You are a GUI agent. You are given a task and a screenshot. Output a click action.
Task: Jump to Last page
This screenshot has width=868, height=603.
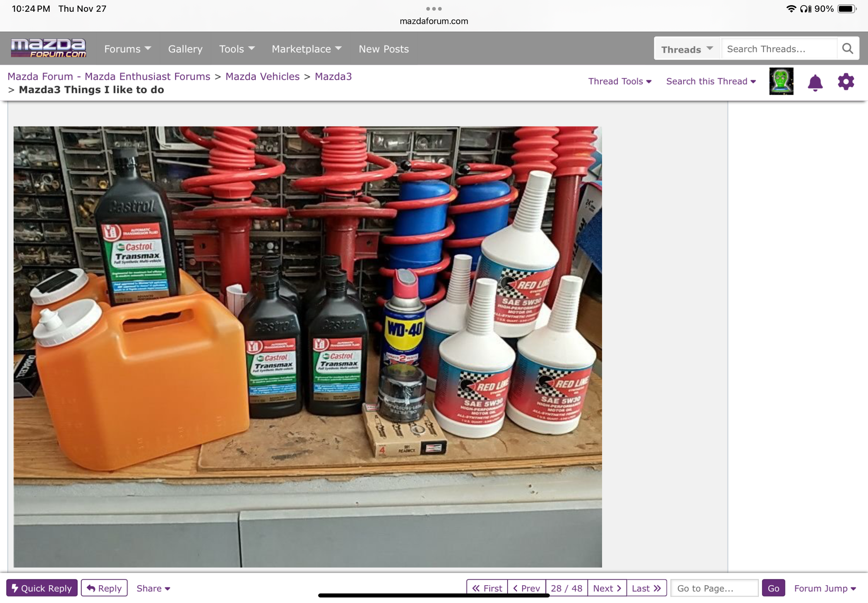click(x=646, y=588)
